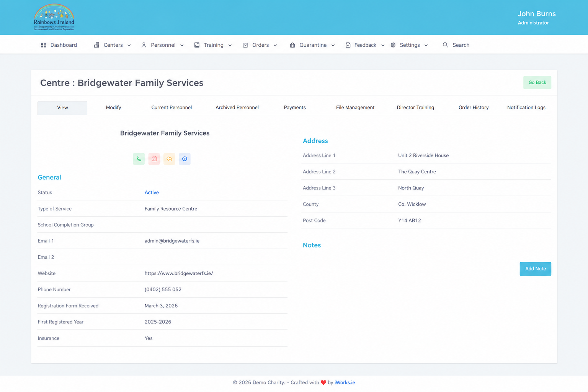
Task: Expand the Personnel dropdown menu
Action: (x=162, y=45)
